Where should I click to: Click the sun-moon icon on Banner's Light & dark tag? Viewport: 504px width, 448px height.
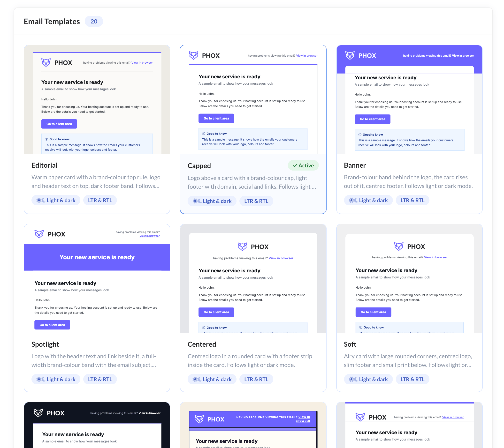(x=353, y=200)
